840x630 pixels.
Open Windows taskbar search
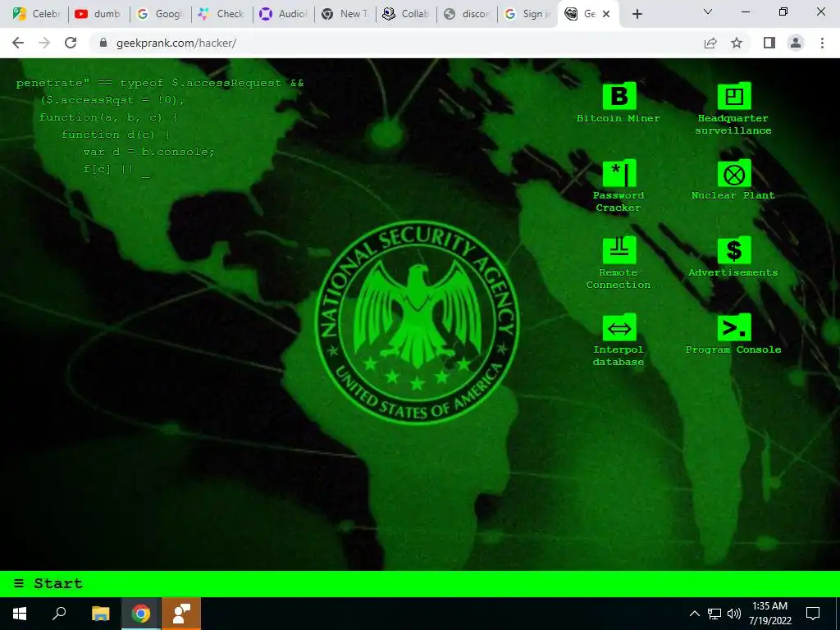pos(59,614)
